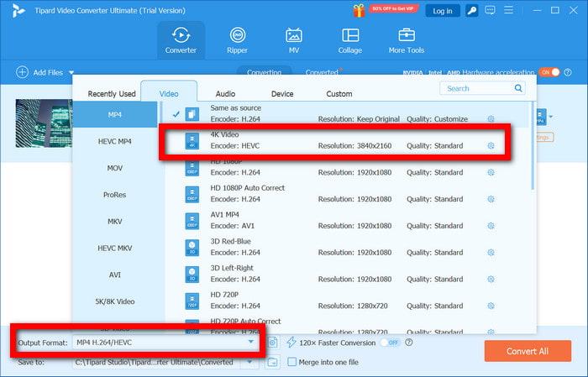
Task: Open the MV maker icon
Action: [x=293, y=39]
